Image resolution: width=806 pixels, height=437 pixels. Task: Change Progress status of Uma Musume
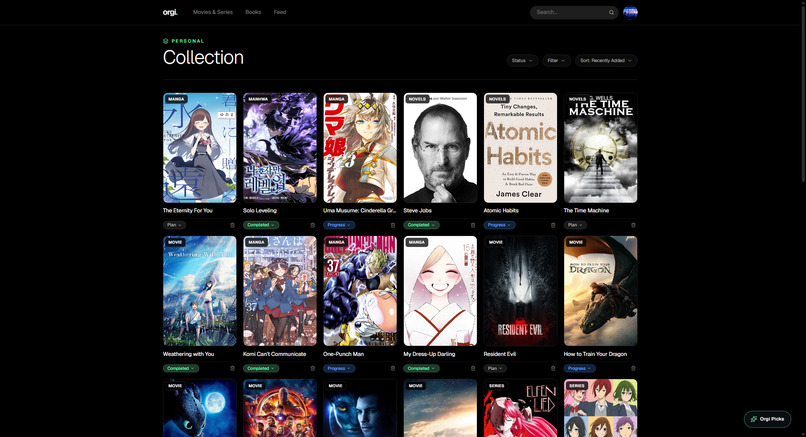[x=339, y=225]
